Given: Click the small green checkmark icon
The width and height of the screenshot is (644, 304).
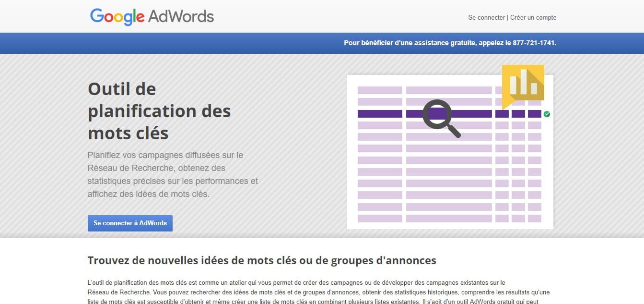Looking at the screenshot, I should [x=547, y=114].
